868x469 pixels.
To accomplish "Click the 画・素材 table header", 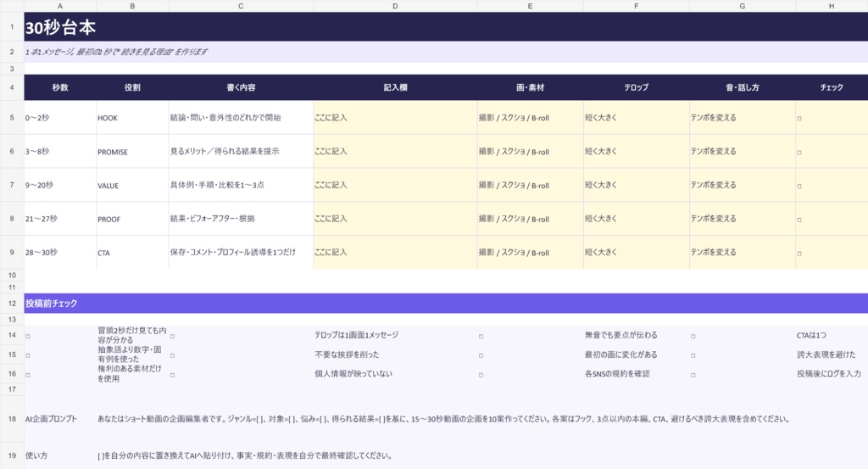I will click(531, 87).
